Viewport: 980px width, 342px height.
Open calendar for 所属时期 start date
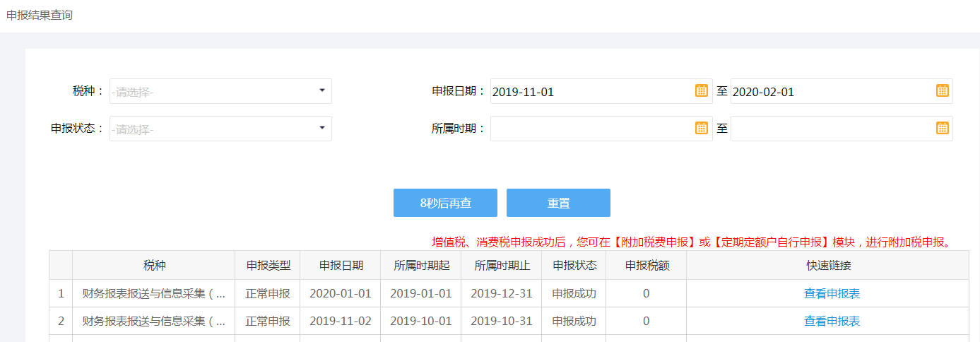coord(701,128)
